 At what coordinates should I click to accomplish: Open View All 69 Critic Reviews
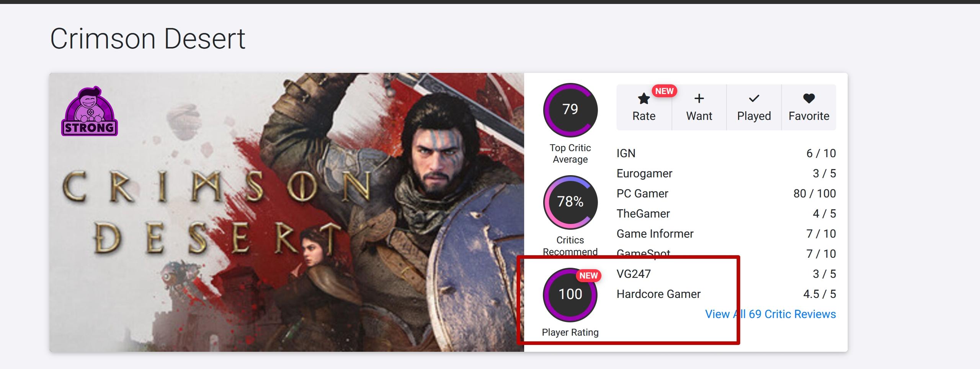770,314
